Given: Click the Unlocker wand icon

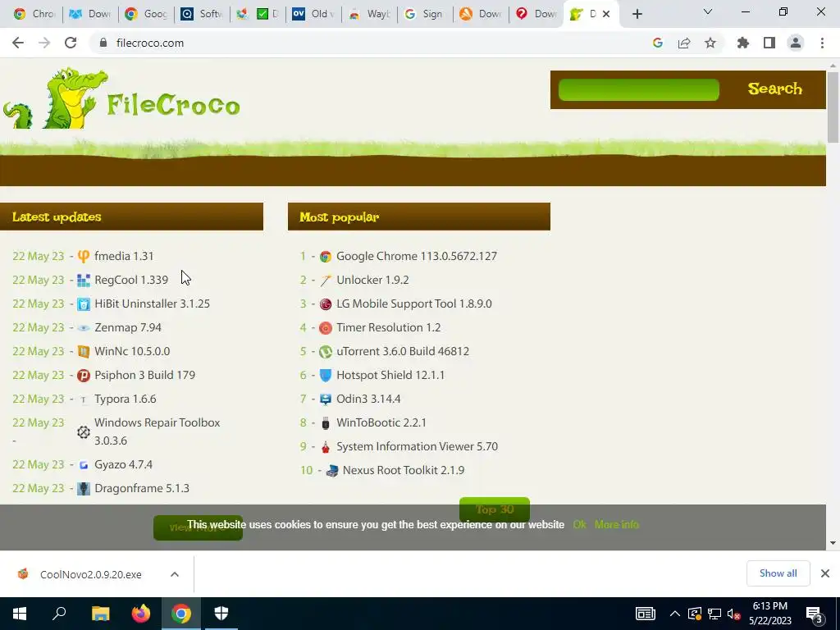Looking at the screenshot, I should tap(325, 281).
